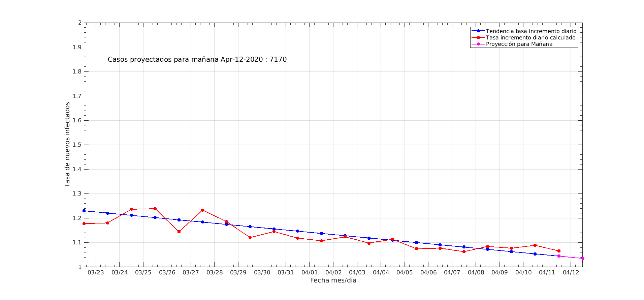644x300 pixels.
Task: Click the last magenta projection point at the right edge
Action: coord(583,258)
